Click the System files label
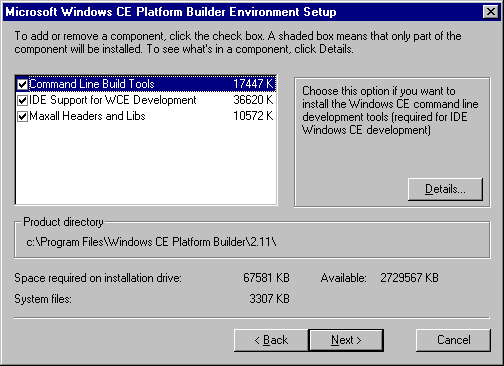The width and height of the screenshot is (504, 366). [43, 299]
